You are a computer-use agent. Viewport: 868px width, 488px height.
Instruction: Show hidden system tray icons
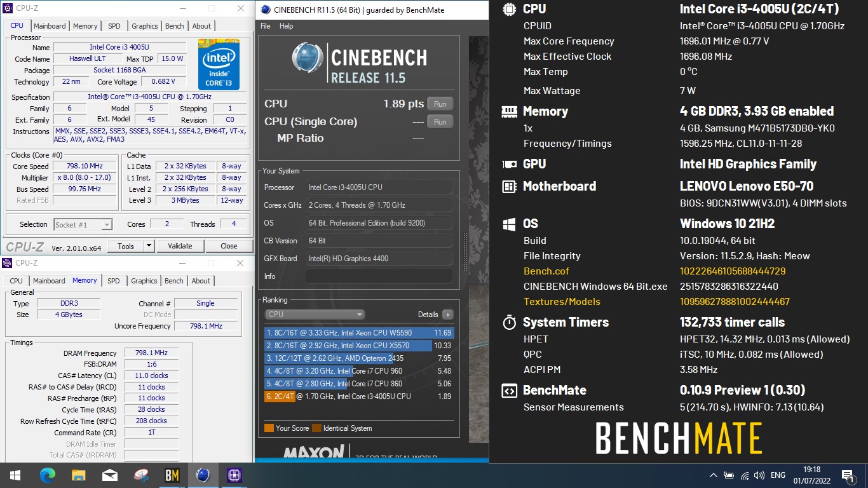[x=714, y=475]
